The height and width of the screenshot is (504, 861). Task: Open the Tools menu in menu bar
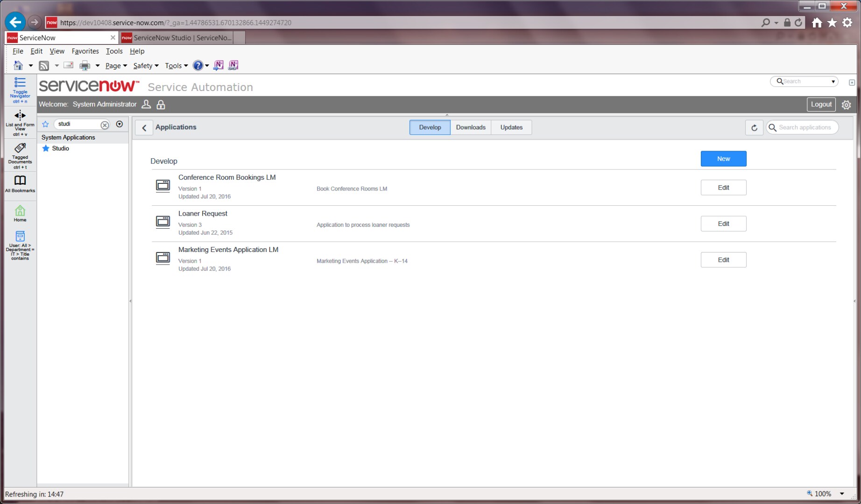pos(114,51)
